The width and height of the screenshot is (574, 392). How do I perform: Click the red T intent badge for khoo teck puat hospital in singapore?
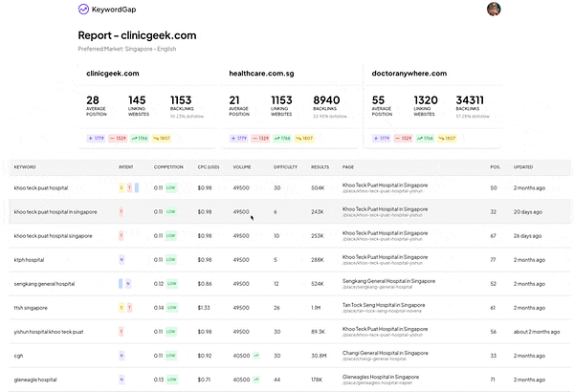click(x=121, y=212)
